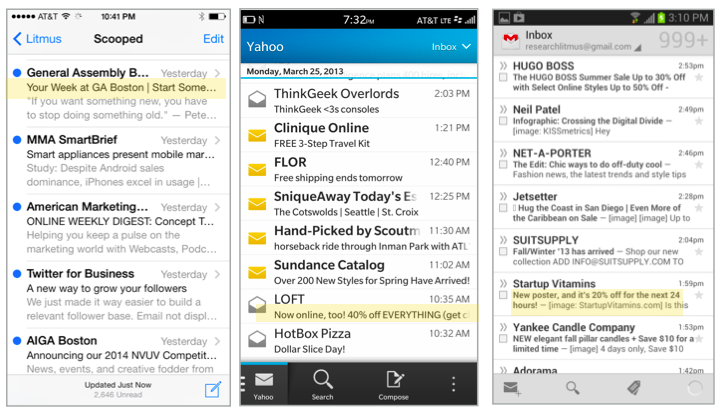This screenshot has height=414, width=720.
Task: Tap unread dot for AIGA Boston
Action: coord(17,341)
